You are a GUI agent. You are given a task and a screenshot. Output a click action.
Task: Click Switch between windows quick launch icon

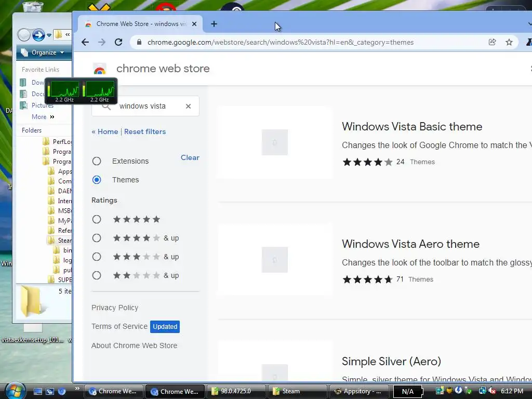coord(50,391)
